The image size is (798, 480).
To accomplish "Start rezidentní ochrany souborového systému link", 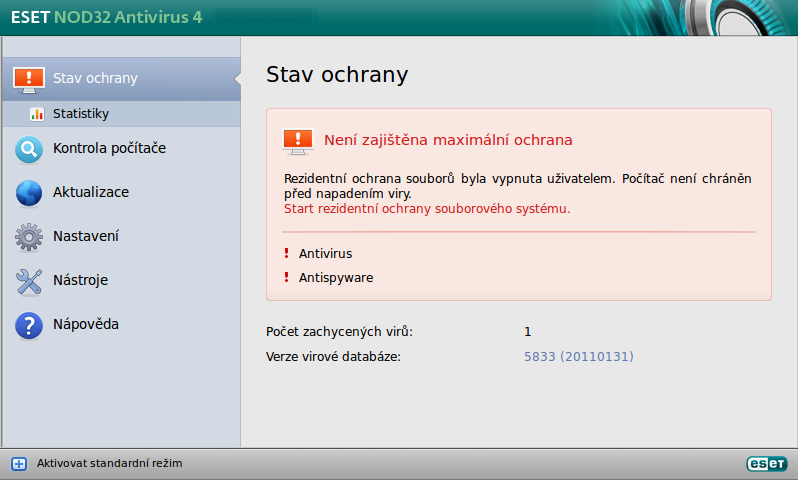I will coord(427,209).
